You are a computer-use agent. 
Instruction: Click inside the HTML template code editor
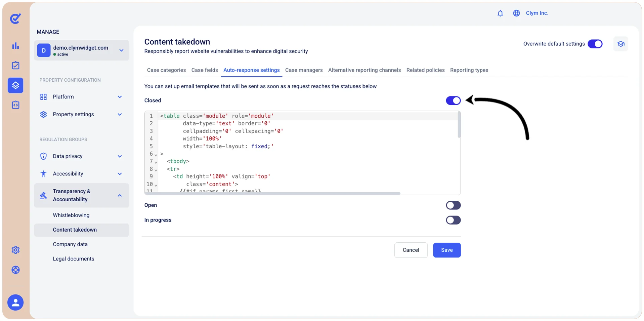click(x=302, y=153)
